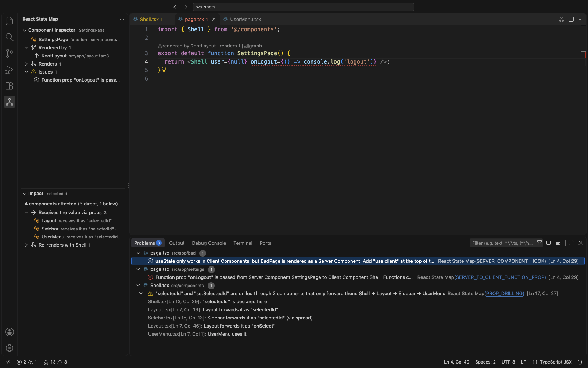Collapse the Impact section
Image resolution: width=588 pixels, height=368 pixels.
tap(25, 194)
